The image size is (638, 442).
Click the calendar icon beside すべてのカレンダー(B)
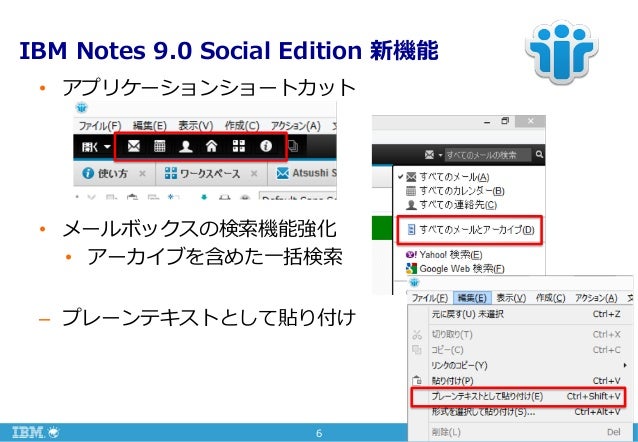(411, 190)
